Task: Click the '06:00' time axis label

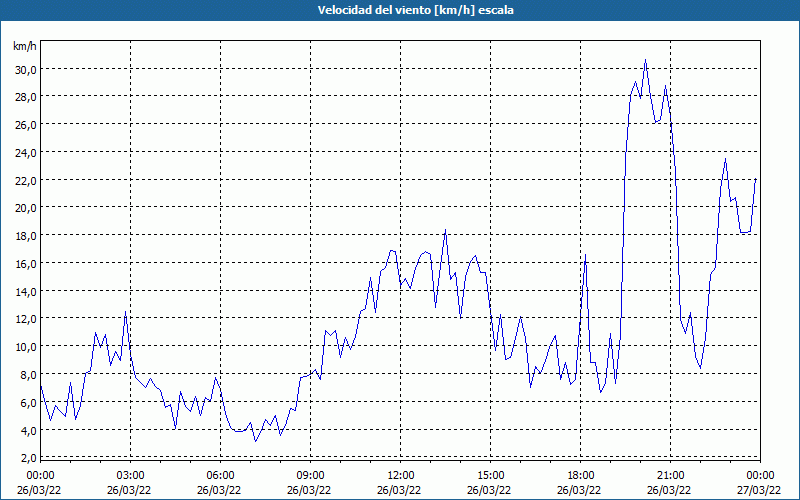Action: pos(220,476)
